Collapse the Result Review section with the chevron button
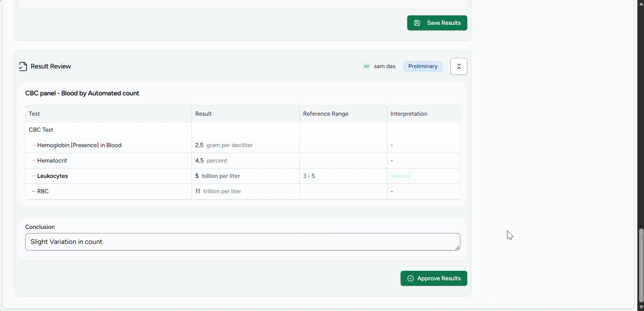This screenshot has height=311, width=644. tap(459, 66)
